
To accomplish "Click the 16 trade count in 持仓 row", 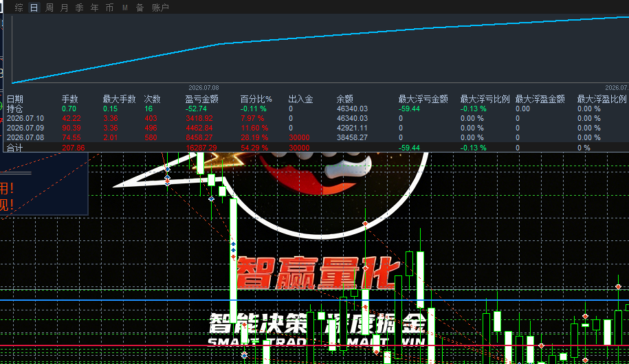I will [148, 109].
